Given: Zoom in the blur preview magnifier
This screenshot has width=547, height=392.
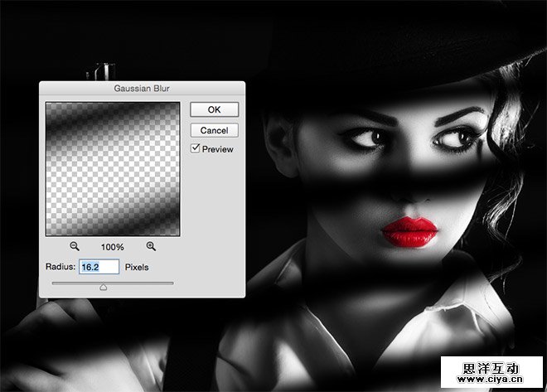Looking at the screenshot, I should pyautogui.click(x=151, y=246).
